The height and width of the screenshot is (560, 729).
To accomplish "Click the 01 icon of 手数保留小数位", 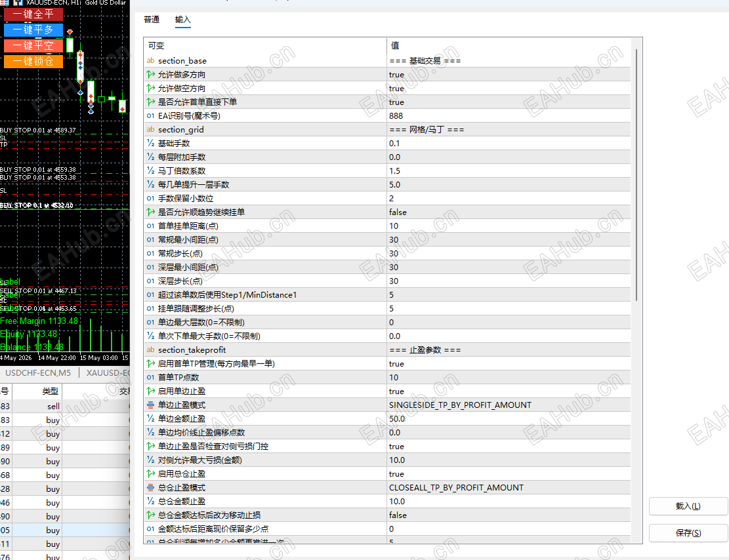I will [x=151, y=199].
